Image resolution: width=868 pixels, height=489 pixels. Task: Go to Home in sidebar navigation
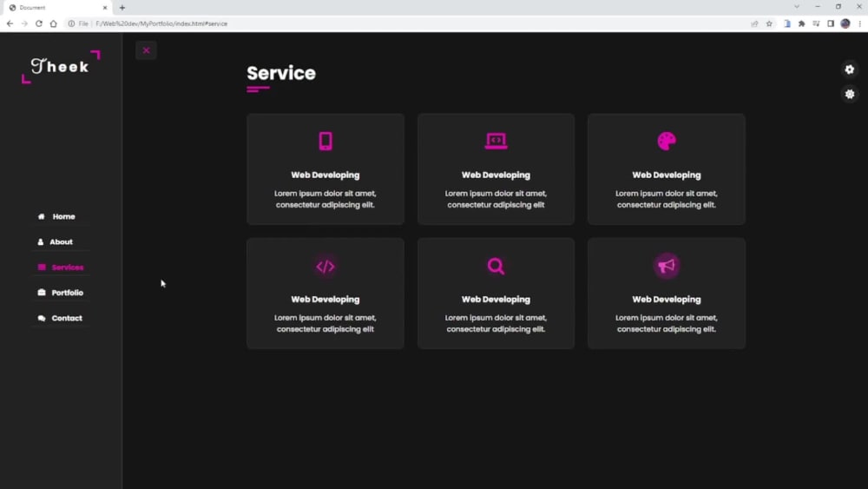coord(63,216)
